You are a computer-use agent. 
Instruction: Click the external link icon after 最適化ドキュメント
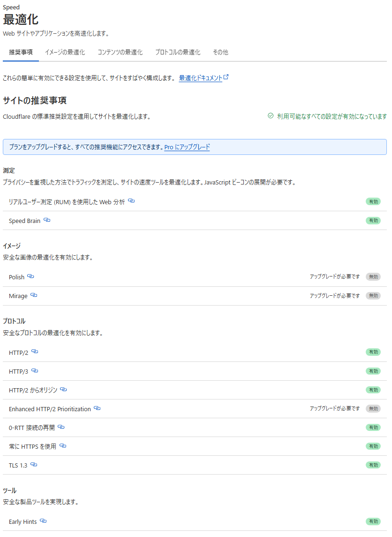coord(226,77)
